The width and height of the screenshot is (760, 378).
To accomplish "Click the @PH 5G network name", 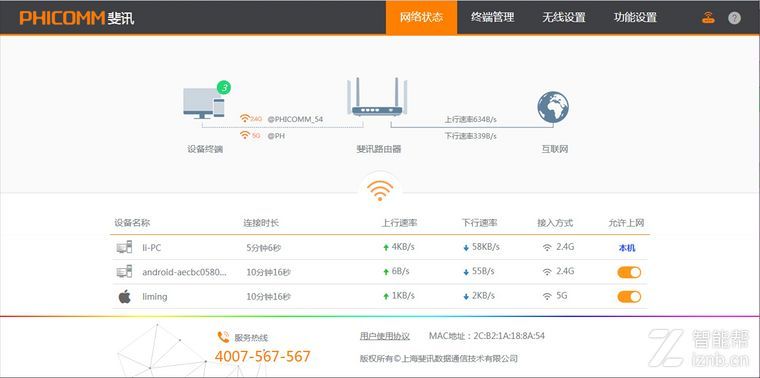I will click(x=276, y=136).
